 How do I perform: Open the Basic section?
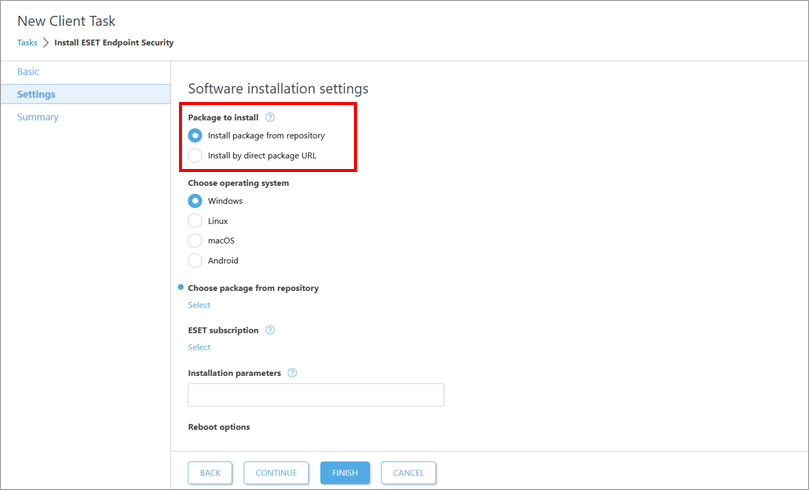click(x=29, y=72)
